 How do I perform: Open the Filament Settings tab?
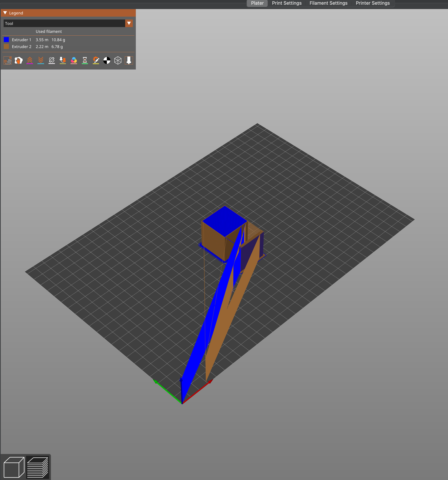(328, 3)
